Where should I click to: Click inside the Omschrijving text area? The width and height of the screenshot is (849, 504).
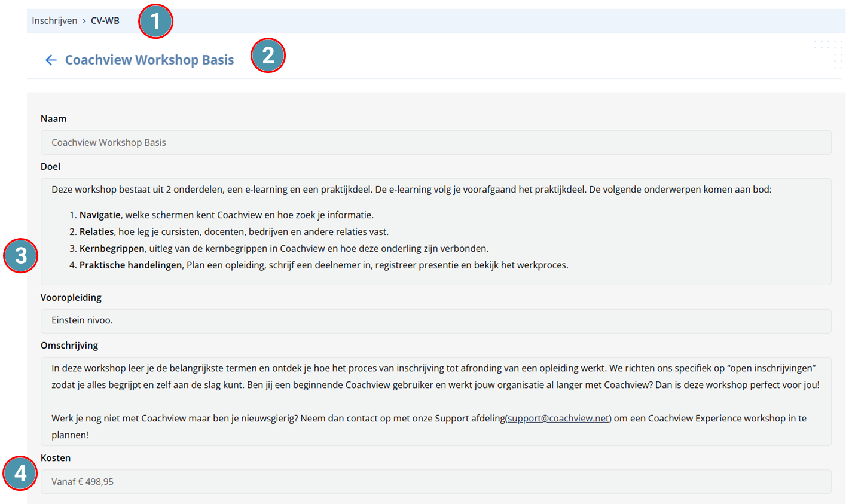pos(436,401)
